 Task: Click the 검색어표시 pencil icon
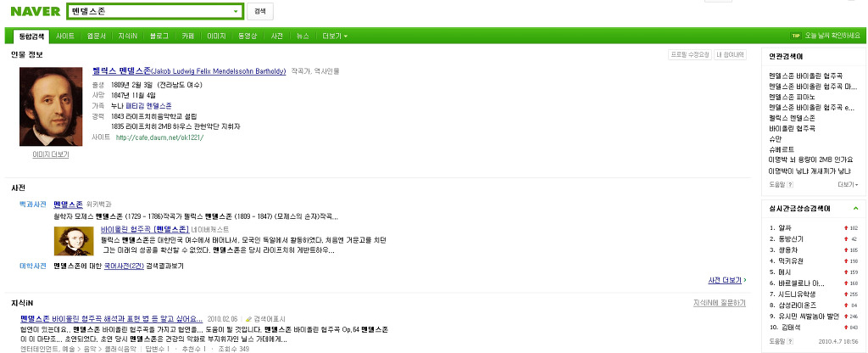[x=248, y=319]
